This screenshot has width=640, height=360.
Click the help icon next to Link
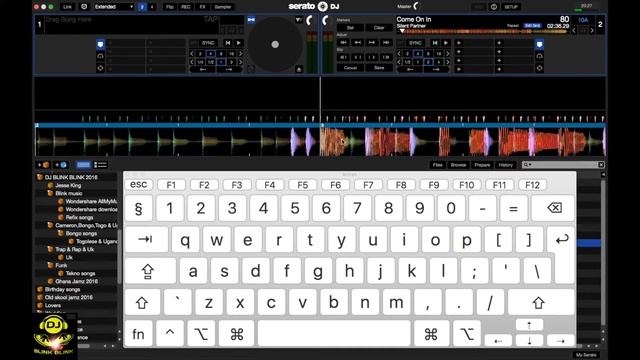pos(84,7)
